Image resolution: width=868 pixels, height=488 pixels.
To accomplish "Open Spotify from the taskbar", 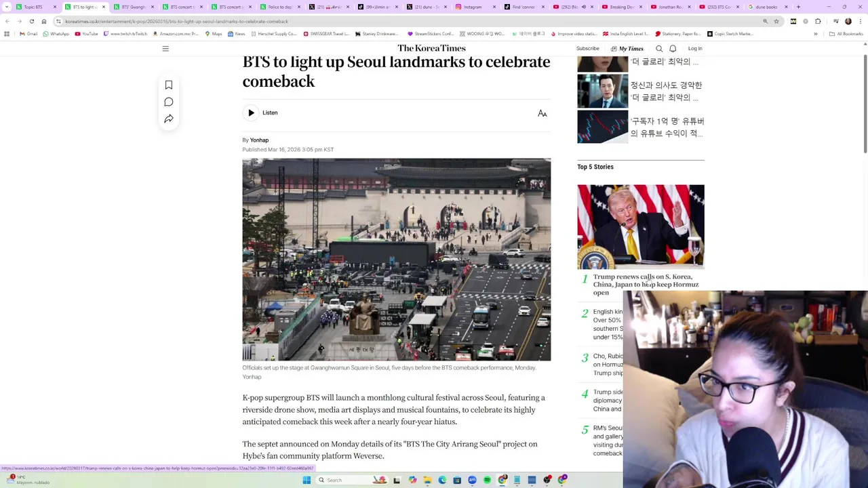I will [487, 480].
